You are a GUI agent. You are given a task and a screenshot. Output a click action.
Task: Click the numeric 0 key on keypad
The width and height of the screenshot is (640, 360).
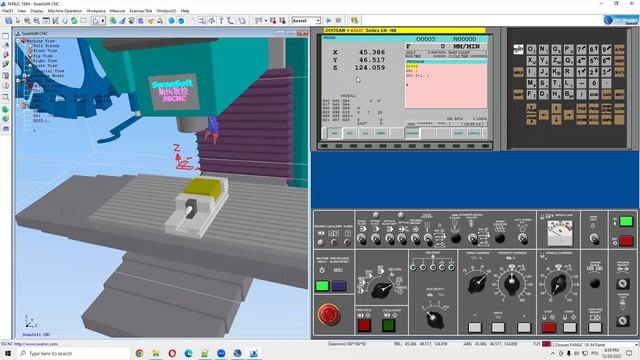tap(594, 83)
